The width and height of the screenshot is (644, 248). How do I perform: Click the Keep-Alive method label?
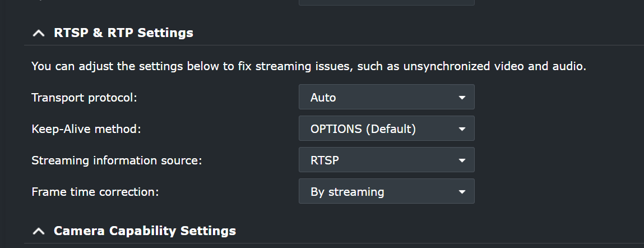[86, 128]
